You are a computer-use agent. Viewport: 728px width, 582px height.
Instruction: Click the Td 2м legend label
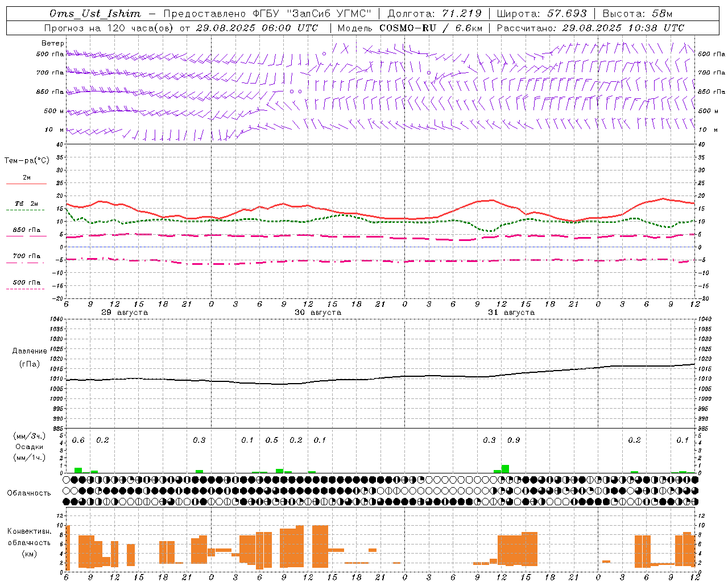[27, 203]
